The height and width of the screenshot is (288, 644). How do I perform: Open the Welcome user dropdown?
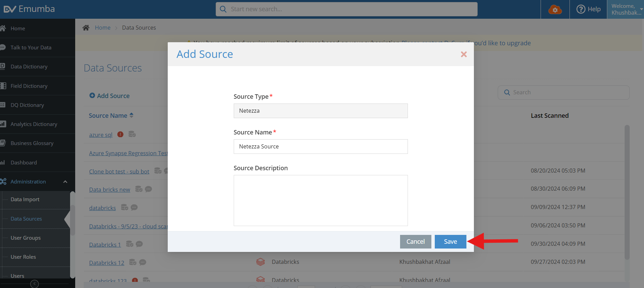pyautogui.click(x=626, y=9)
